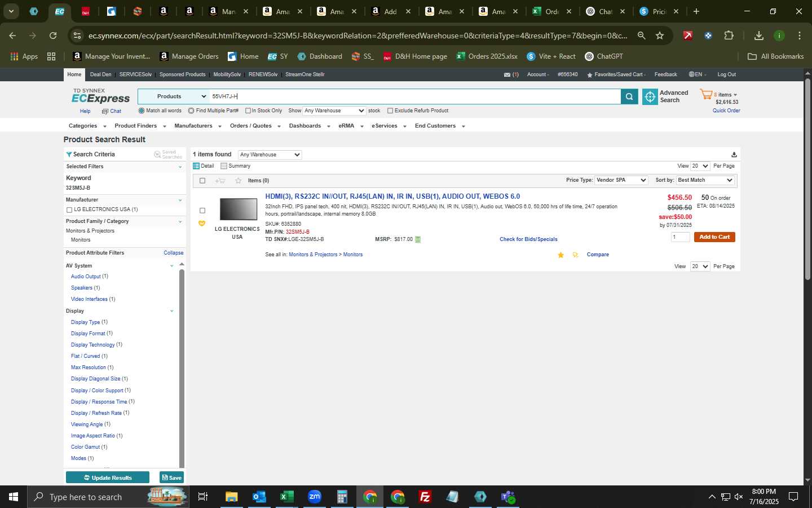812x508 pixels.
Task: Click the gold favorite star beside Compare
Action: (x=561, y=255)
